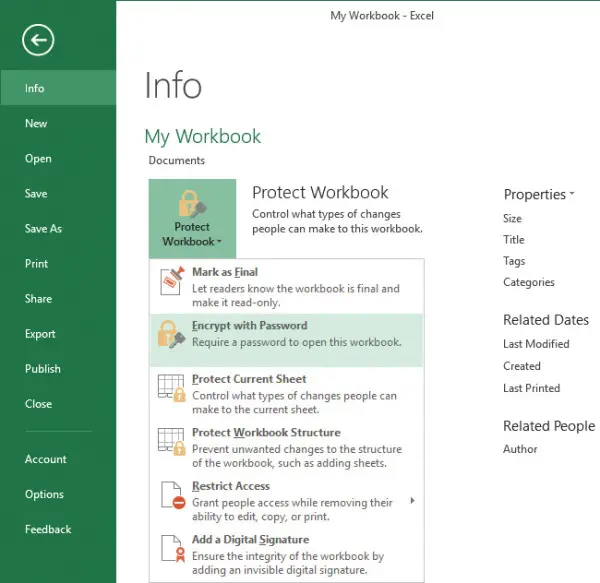Expand Restrict Access submenu arrow
This screenshot has width=600, height=583.
tap(412, 500)
